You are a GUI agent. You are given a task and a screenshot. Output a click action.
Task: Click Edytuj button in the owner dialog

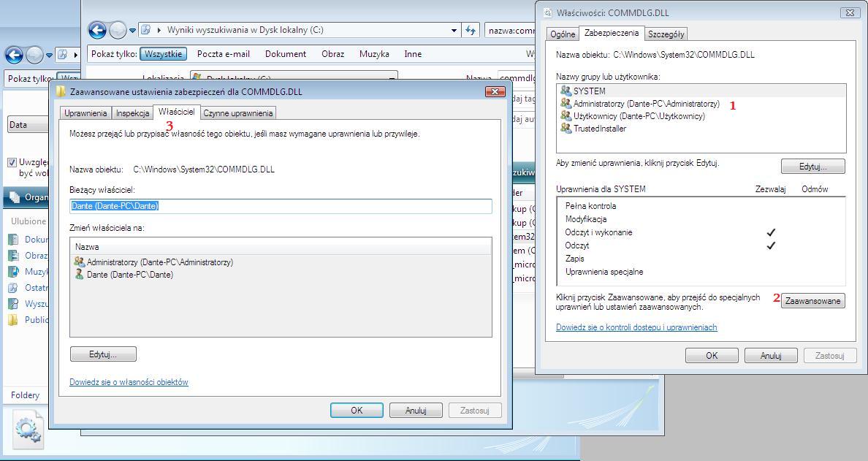[x=103, y=354]
